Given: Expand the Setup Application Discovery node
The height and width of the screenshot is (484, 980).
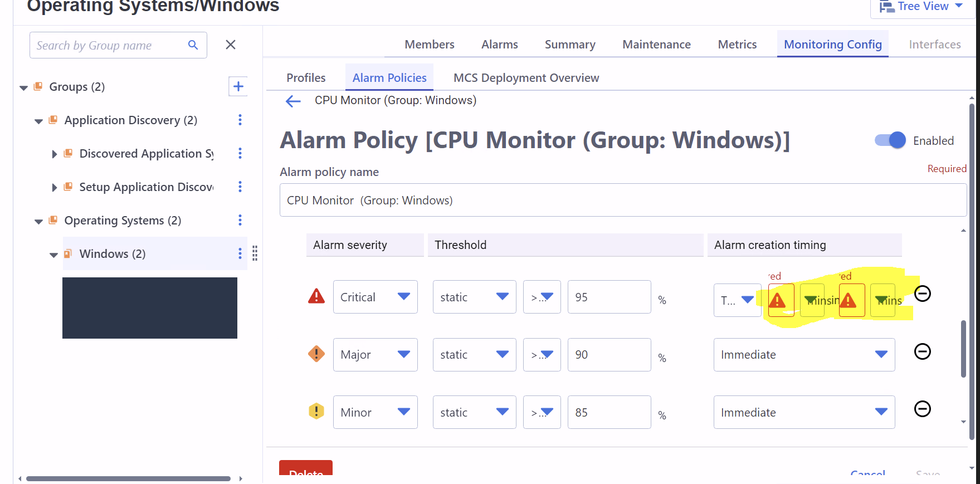Looking at the screenshot, I should [54, 187].
